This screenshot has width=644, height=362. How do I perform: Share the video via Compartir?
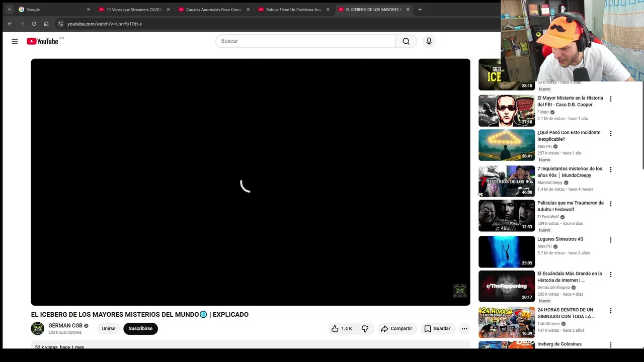tap(396, 329)
